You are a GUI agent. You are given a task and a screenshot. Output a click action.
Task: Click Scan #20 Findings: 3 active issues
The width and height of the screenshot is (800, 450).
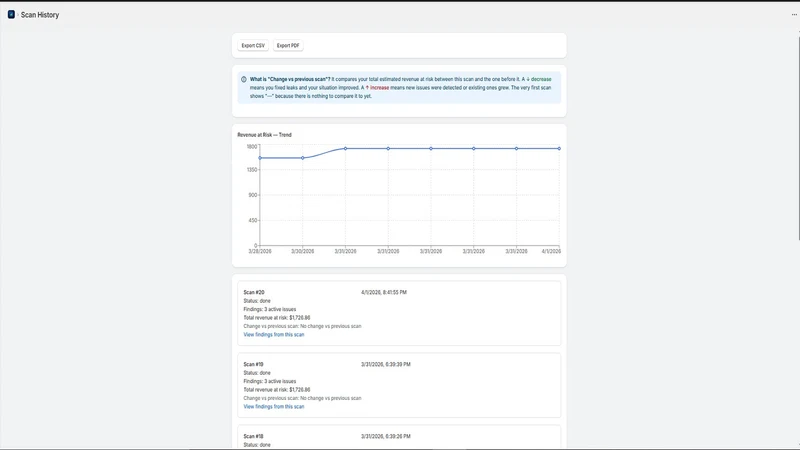pos(269,309)
